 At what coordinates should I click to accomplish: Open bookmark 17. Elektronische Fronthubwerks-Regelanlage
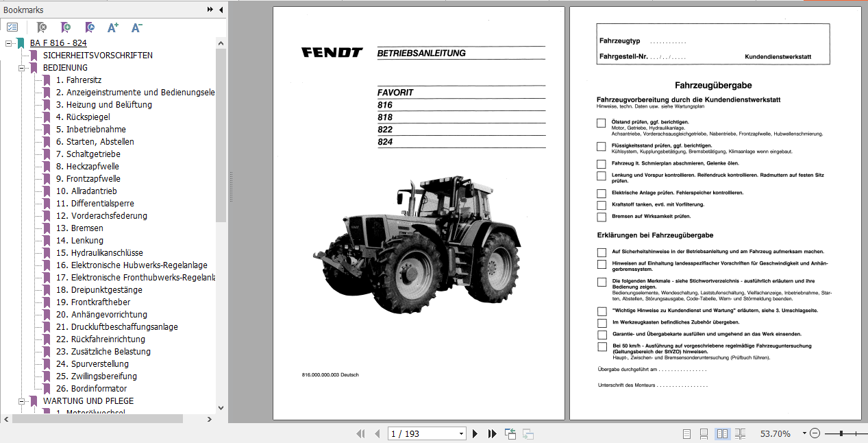coord(136,278)
